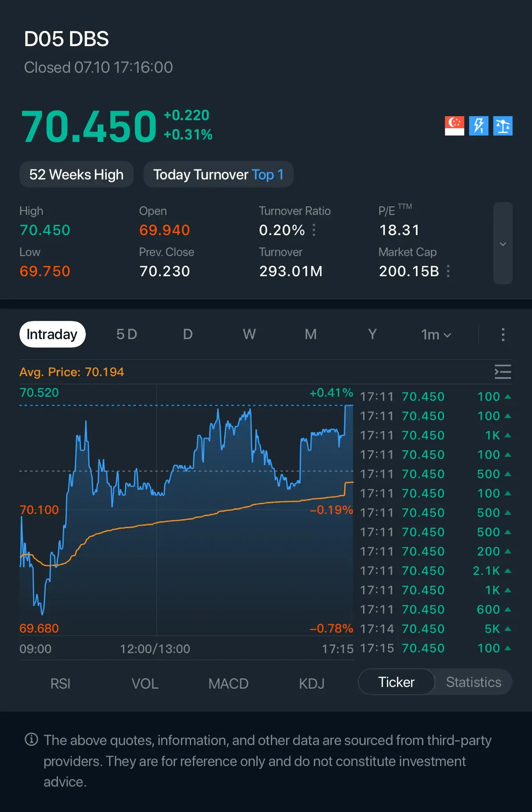
Task: Open the chart more-options vertical dots
Action: [x=503, y=334]
